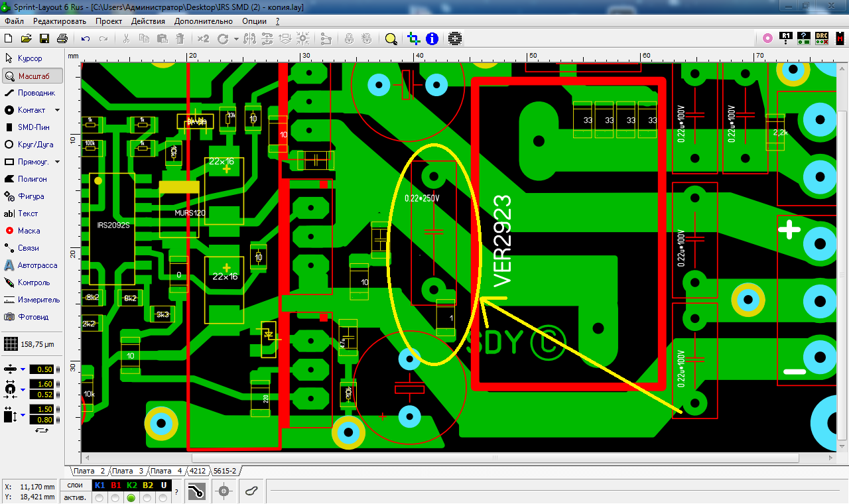Swap SMD pad width and height
Screen dimensions: 849x504
tap(42, 431)
